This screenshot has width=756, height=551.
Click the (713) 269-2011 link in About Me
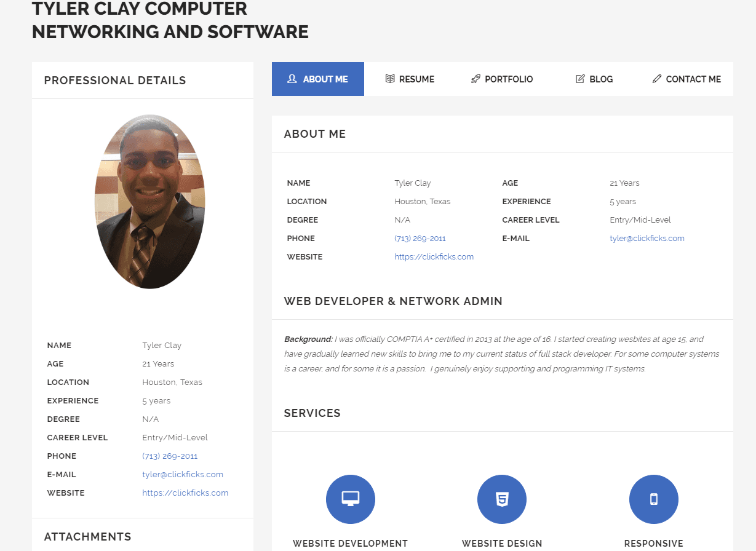tap(420, 239)
